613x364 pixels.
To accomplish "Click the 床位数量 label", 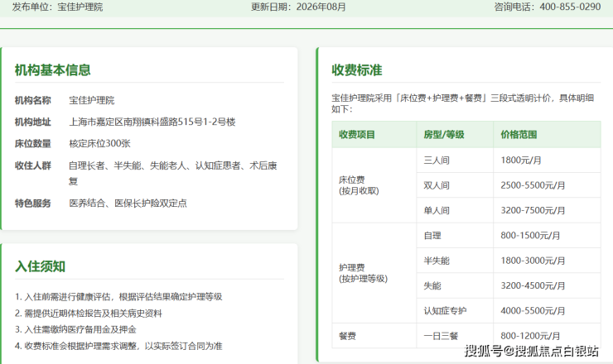I will [33, 143].
